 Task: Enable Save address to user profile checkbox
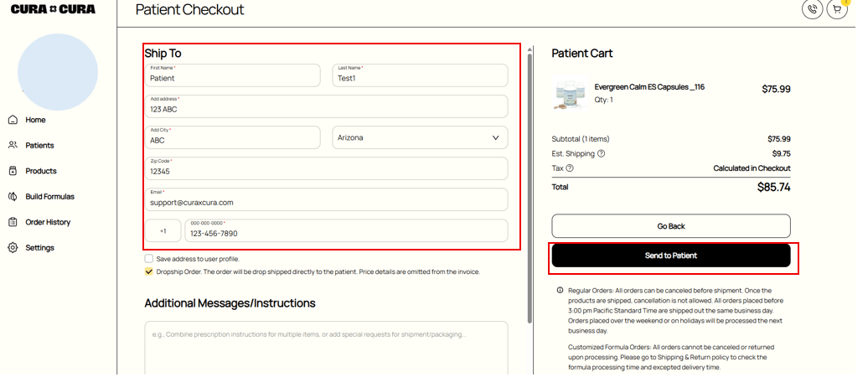pos(149,259)
